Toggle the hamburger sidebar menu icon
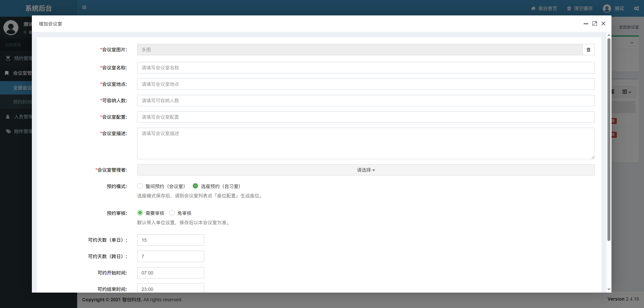 (84, 7)
